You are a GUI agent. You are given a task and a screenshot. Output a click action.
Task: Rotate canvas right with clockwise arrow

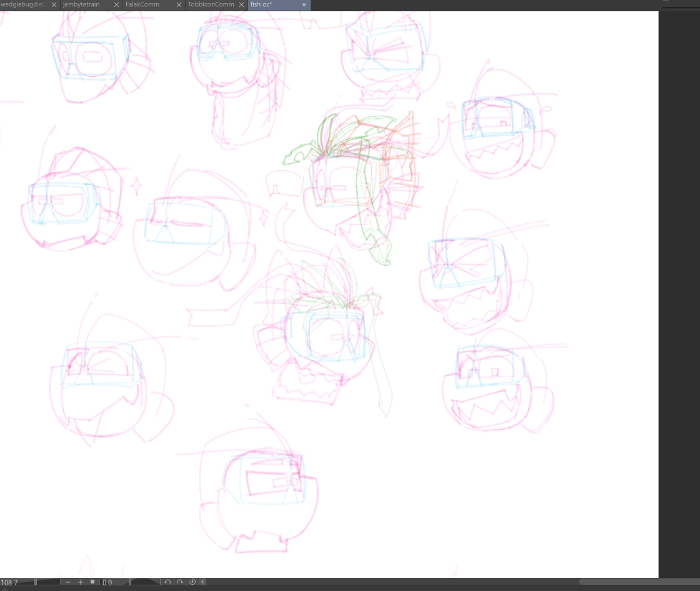pos(179,582)
